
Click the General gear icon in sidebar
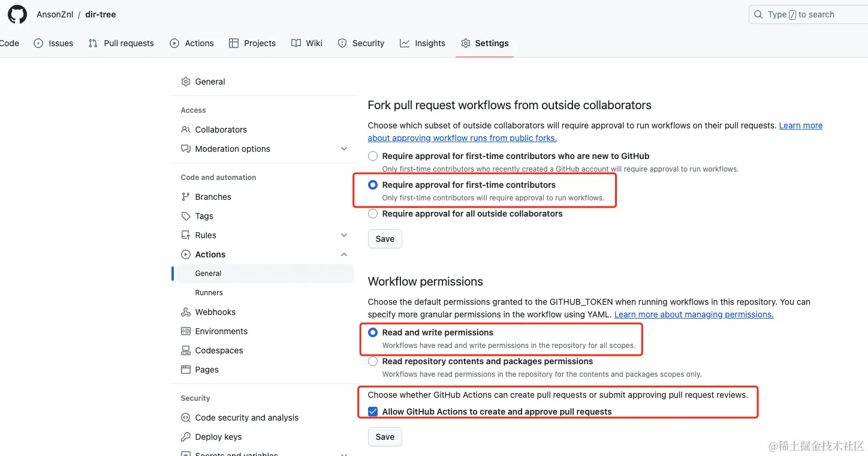[186, 82]
